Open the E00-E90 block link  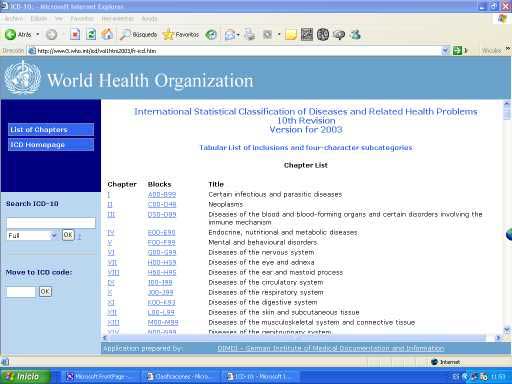tap(162, 232)
